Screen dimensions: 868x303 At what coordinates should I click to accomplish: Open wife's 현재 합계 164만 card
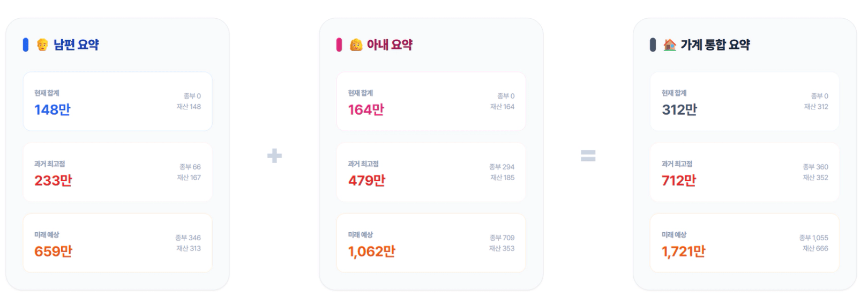click(431, 101)
